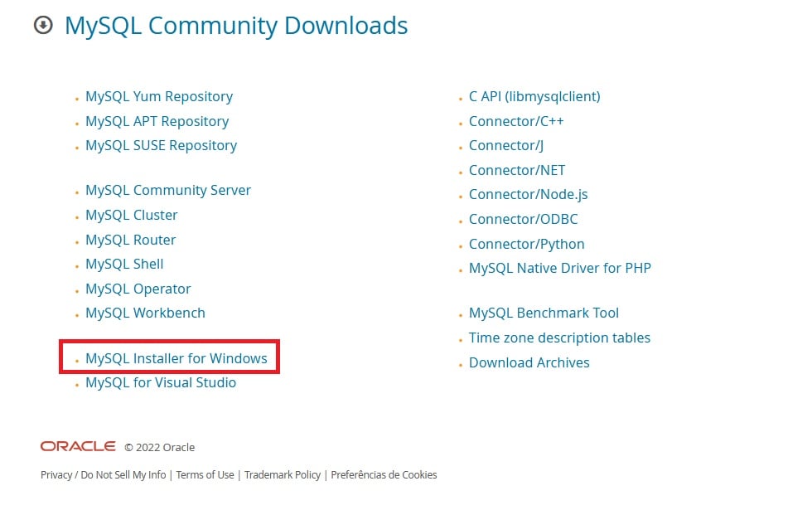
Task: Choose the MySQL Shell link
Action: click(x=124, y=265)
